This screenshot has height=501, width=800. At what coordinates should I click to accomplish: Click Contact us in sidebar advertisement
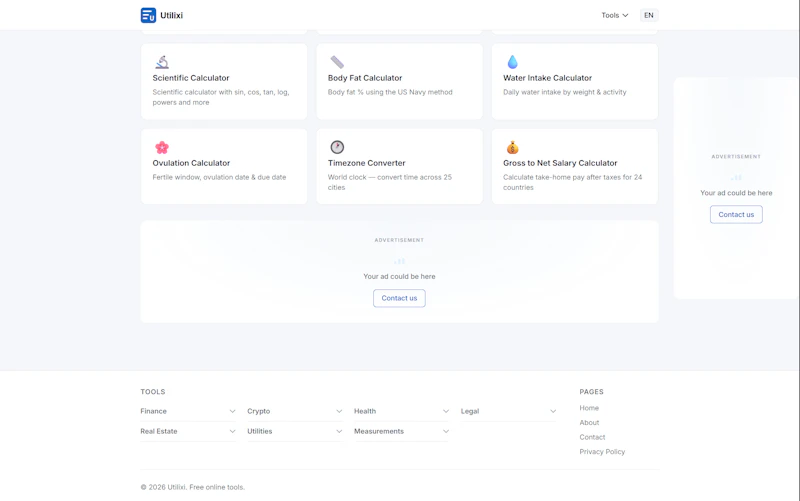tap(736, 215)
